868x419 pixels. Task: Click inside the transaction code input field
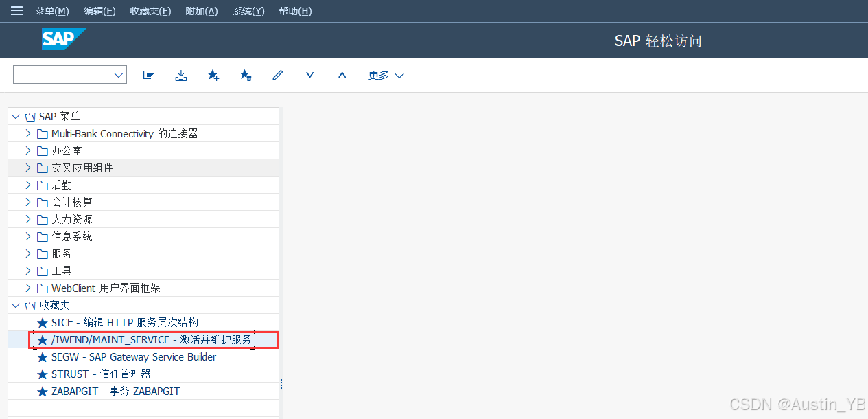[x=62, y=75]
